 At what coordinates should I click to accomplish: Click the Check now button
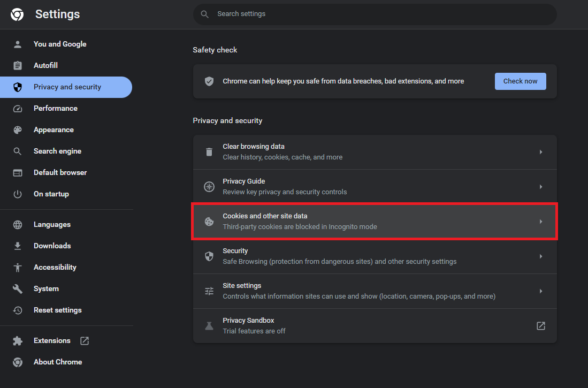[x=520, y=81]
